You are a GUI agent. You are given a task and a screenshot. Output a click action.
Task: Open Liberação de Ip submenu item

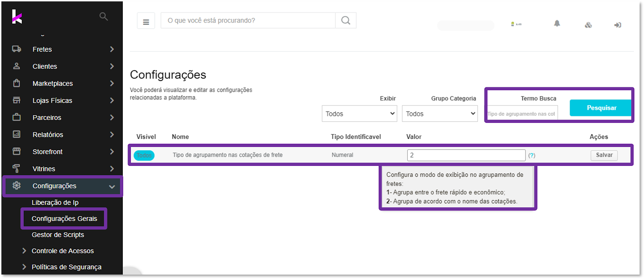[x=55, y=203]
